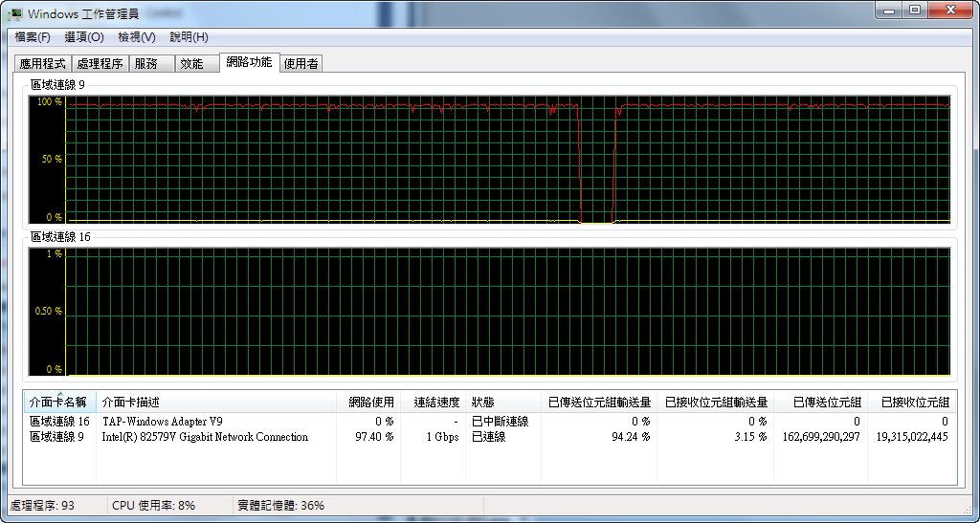Sort by the 網路使用 column header
The image size is (980, 523).
[x=370, y=403]
